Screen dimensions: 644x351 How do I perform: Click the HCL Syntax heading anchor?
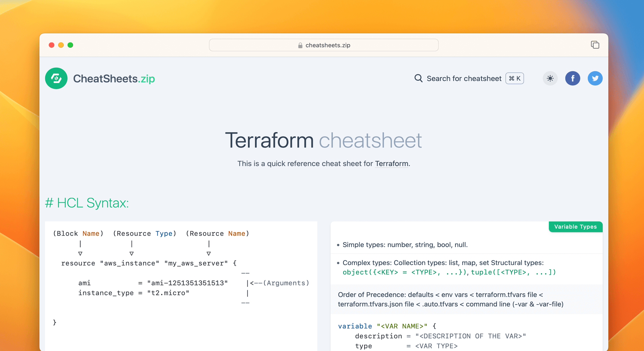tap(87, 203)
